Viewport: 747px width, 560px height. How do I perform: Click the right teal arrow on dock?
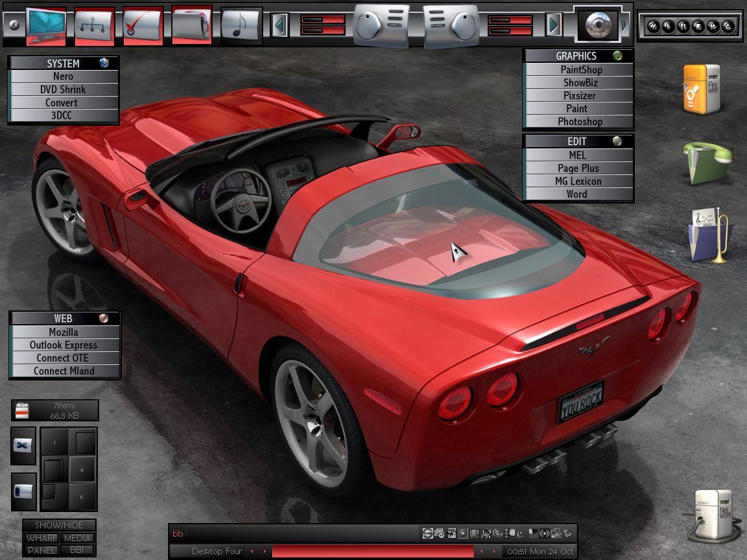coord(554,25)
